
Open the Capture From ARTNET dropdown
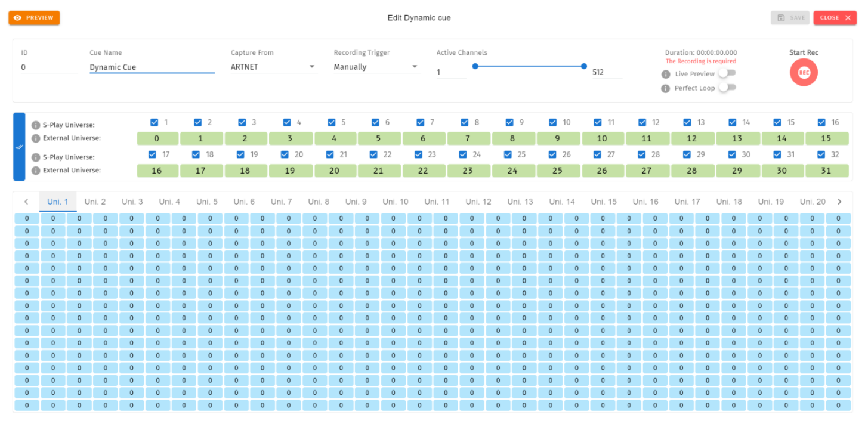tap(273, 67)
